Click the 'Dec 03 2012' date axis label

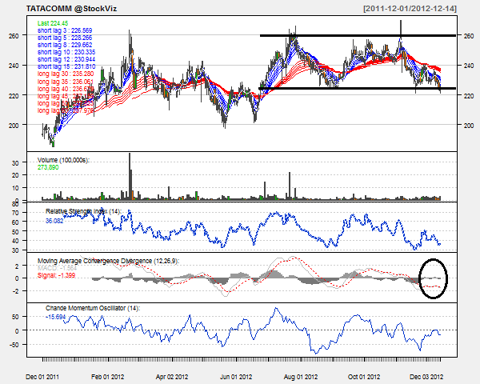click(x=426, y=377)
